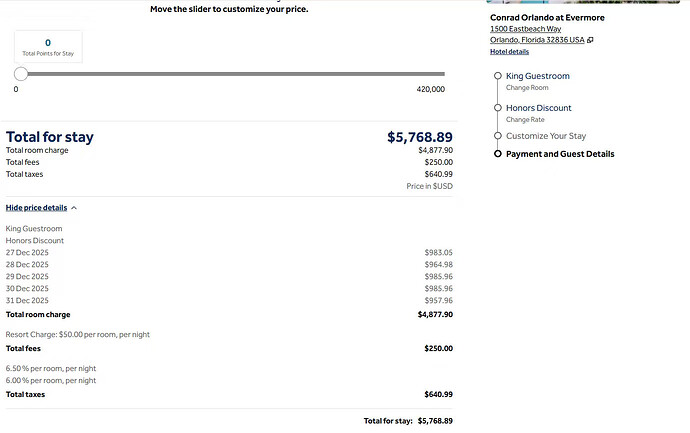The height and width of the screenshot is (433, 690).
Task: Click the Payment and Guest Details step circle
Action: pos(498,154)
